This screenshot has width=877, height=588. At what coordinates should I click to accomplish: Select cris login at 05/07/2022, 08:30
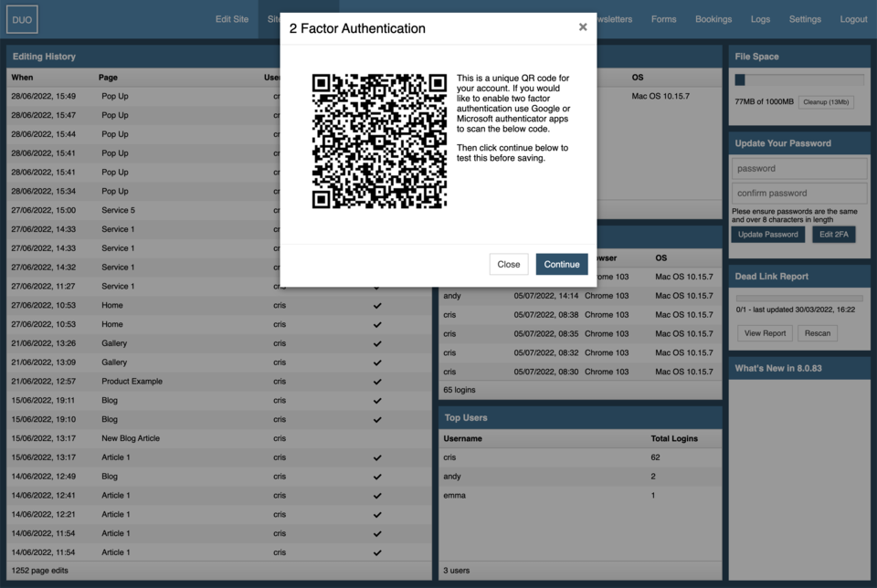coord(580,372)
